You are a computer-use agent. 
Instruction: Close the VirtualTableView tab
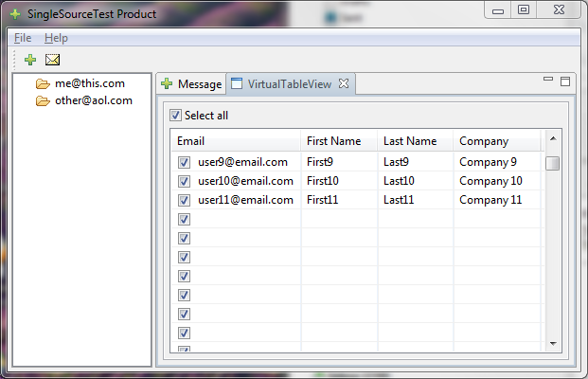coord(344,83)
